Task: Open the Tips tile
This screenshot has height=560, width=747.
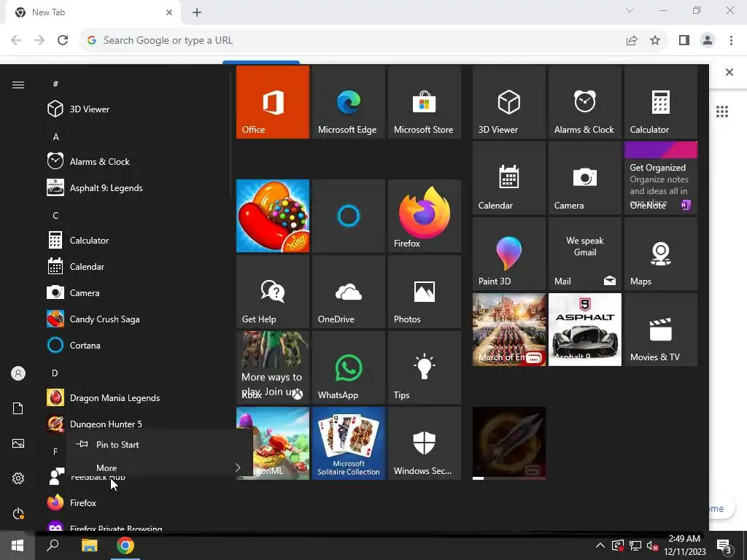Action: click(x=424, y=367)
